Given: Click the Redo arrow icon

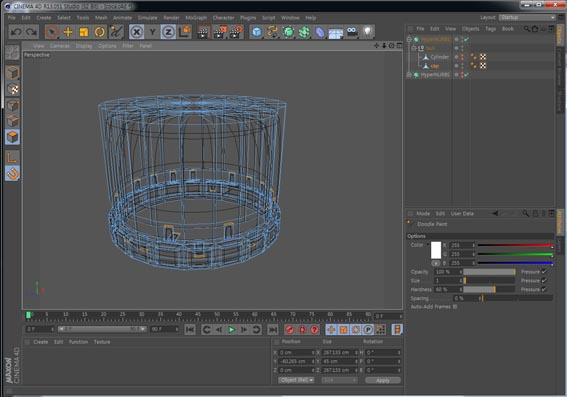Looking at the screenshot, I should point(32,32).
